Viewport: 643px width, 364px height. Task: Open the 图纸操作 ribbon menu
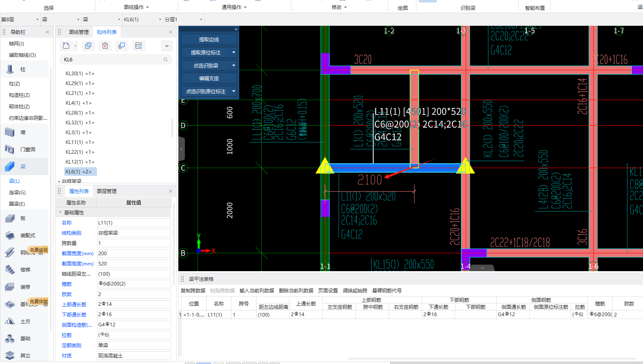coord(137,7)
